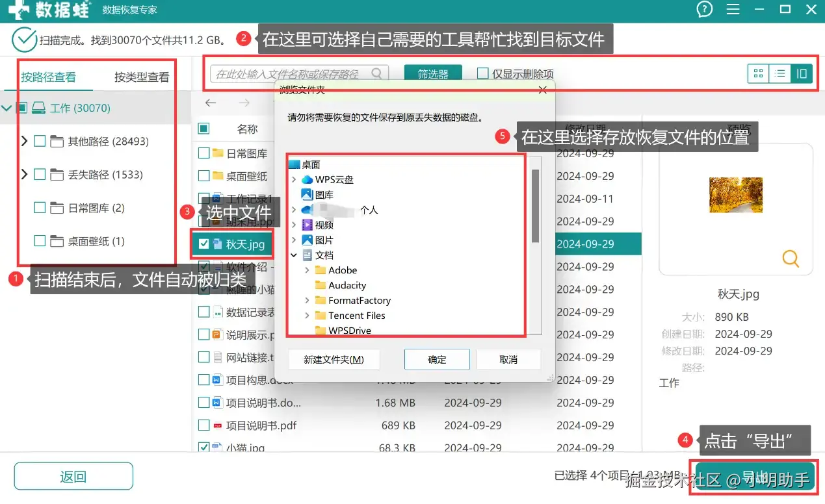
Task: Check the 丢失路径 (1533) checkbox
Action: tap(40, 174)
